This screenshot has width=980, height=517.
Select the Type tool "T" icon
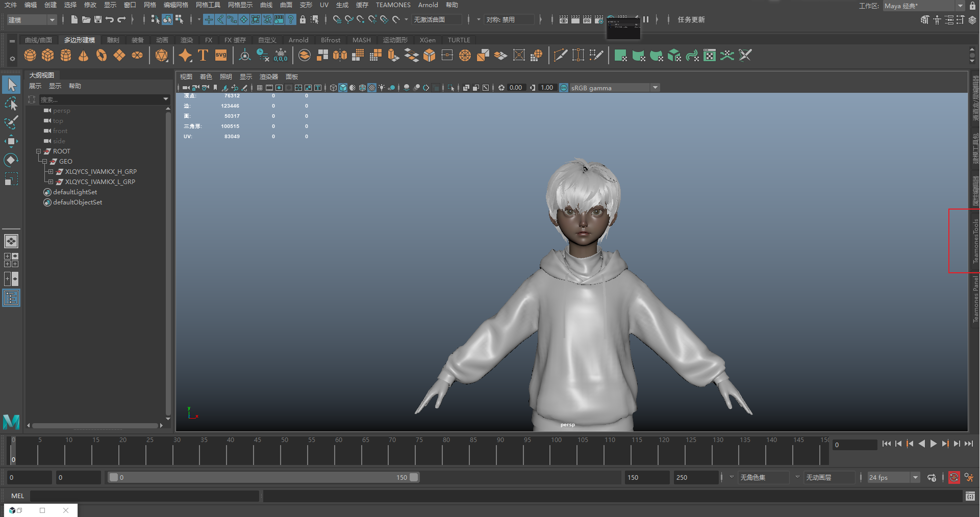coord(203,55)
